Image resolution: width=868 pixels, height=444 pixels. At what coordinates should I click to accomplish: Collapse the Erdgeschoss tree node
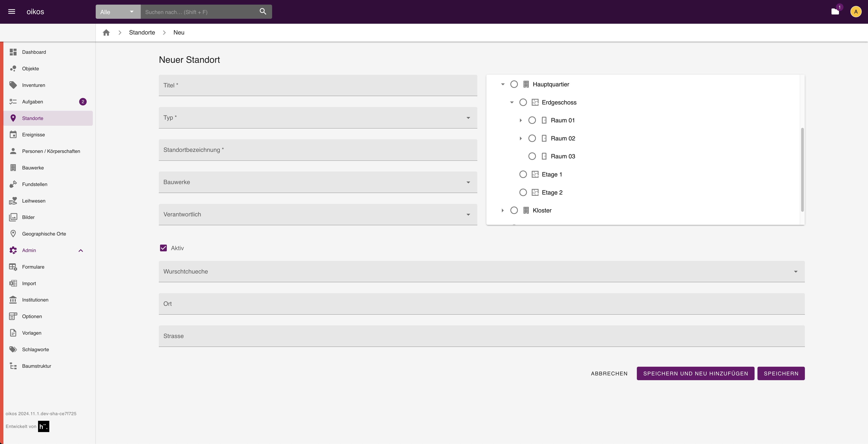tap(512, 102)
